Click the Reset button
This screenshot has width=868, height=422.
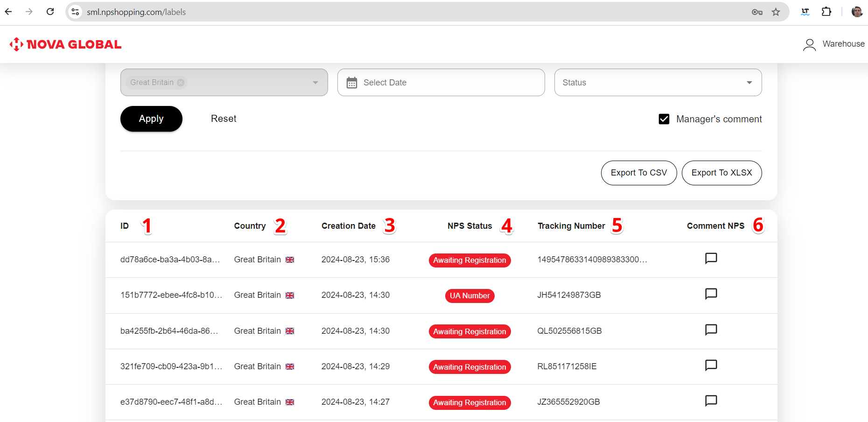click(224, 119)
